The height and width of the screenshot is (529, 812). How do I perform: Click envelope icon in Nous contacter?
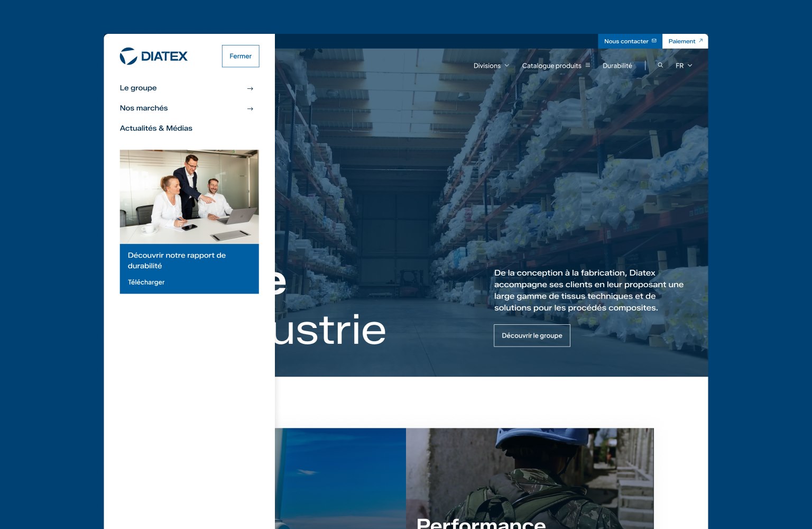(x=654, y=41)
